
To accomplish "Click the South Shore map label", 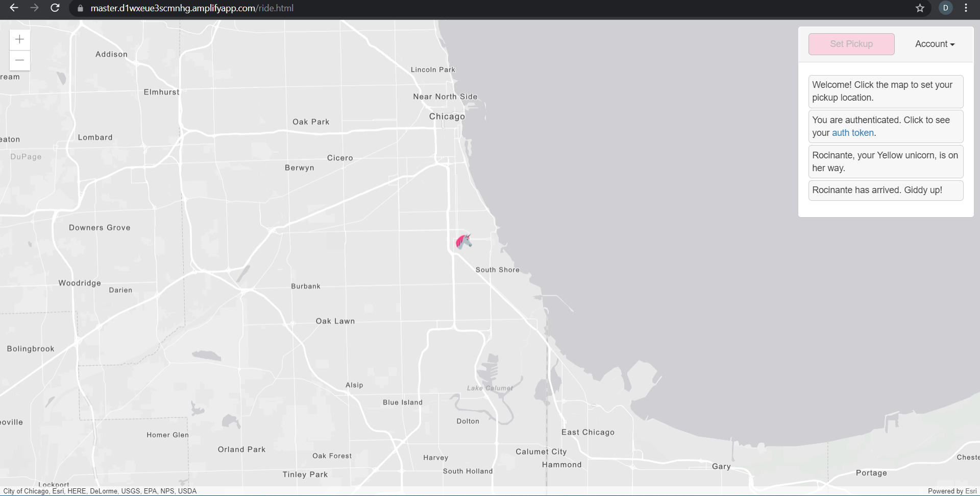I will (x=498, y=270).
